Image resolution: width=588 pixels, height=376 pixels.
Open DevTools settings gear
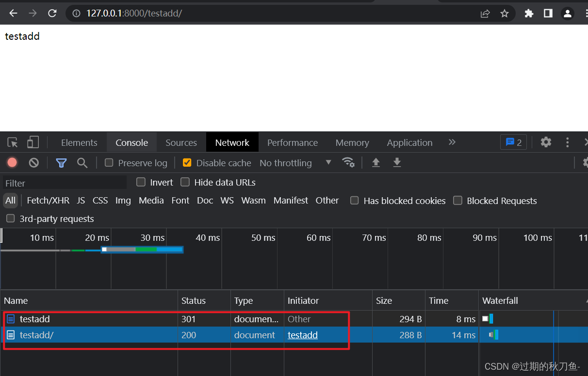point(546,142)
